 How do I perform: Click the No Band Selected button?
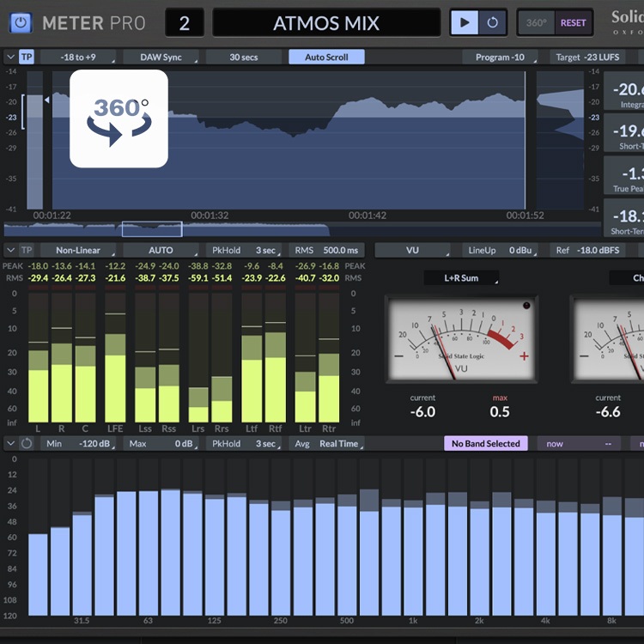pyautogui.click(x=485, y=444)
